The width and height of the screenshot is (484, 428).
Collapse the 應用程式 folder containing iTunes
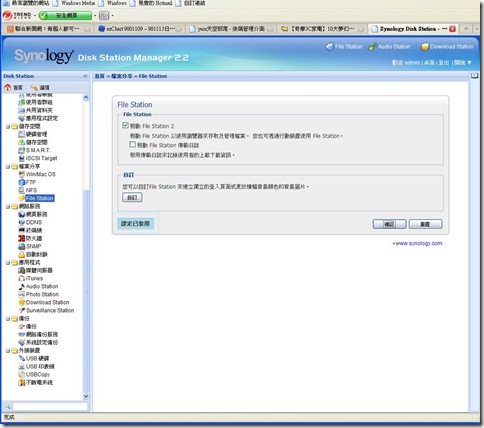pos(8,262)
